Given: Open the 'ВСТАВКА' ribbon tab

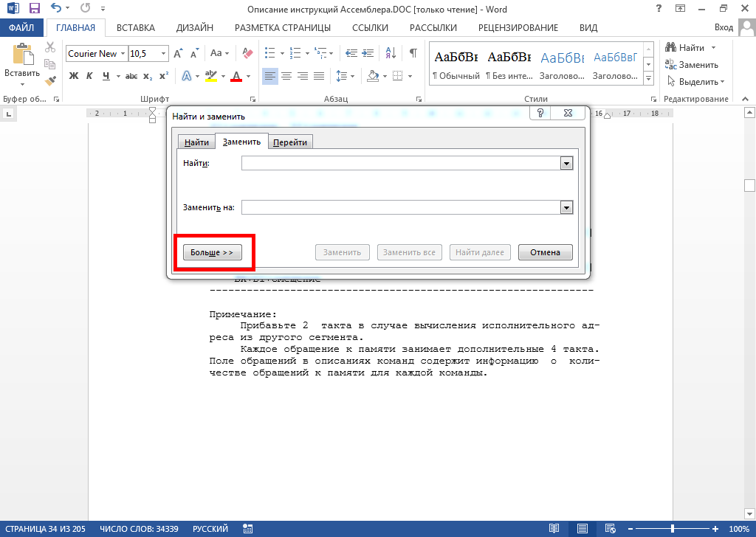Looking at the screenshot, I should (x=136, y=28).
